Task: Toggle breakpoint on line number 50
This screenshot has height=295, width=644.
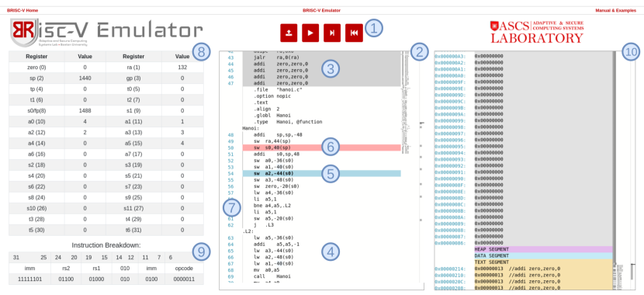Action: pyautogui.click(x=230, y=147)
